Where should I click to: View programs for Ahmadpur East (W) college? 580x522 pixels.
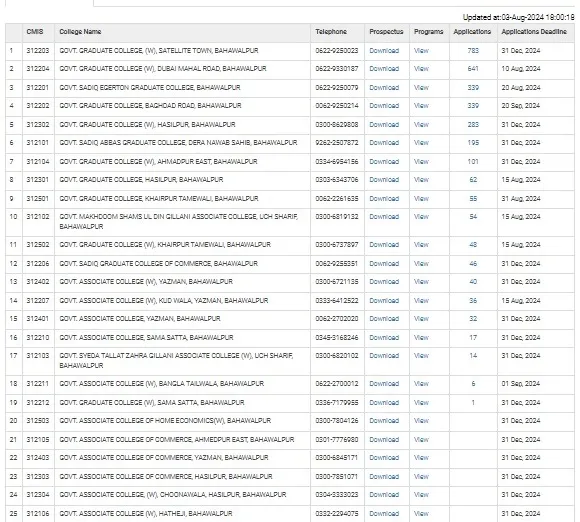coord(421,162)
